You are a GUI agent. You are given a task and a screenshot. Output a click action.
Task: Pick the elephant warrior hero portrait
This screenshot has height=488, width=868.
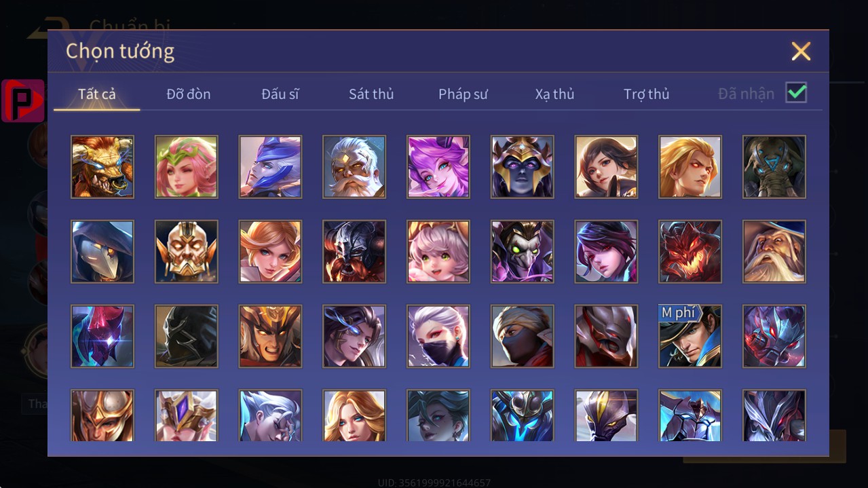point(774,167)
